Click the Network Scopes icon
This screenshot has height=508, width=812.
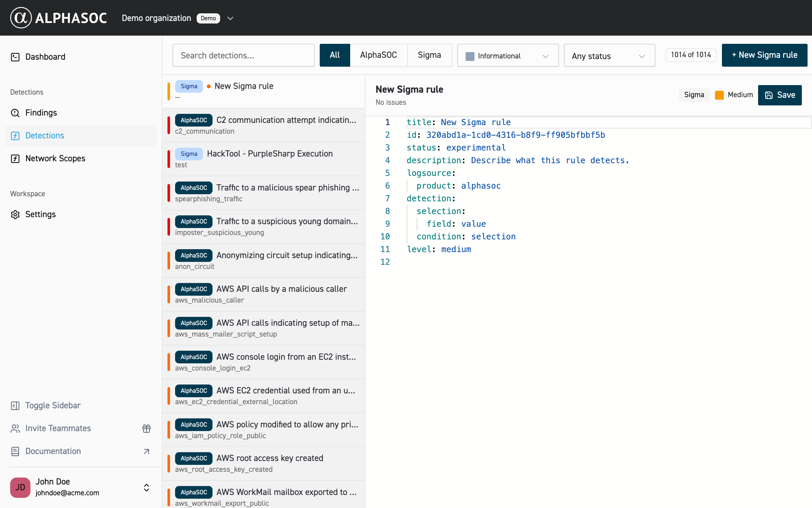[15, 158]
